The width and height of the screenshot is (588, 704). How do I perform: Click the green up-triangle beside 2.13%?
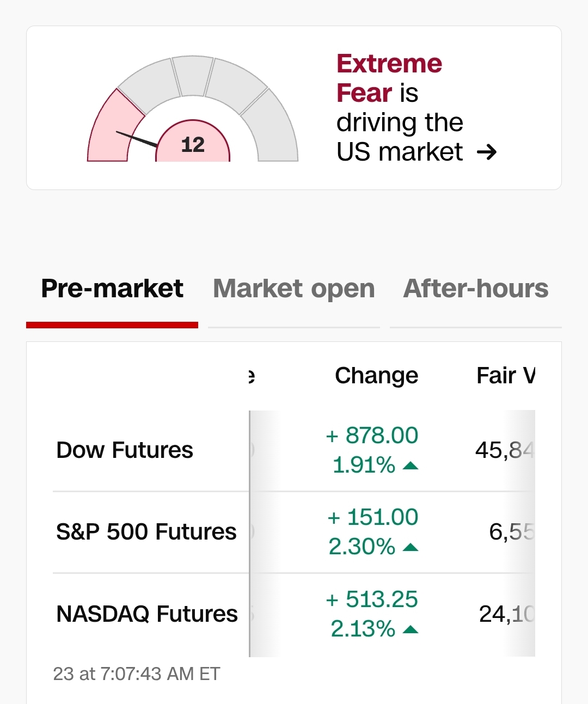click(411, 630)
